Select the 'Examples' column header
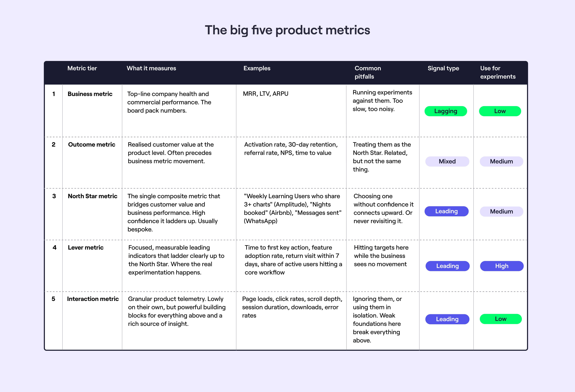This screenshot has height=392, width=575. point(257,68)
